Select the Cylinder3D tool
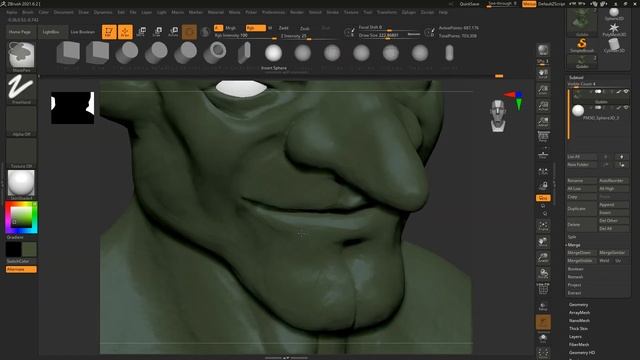The height and width of the screenshot is (360, 640). [x=614, y=45]
